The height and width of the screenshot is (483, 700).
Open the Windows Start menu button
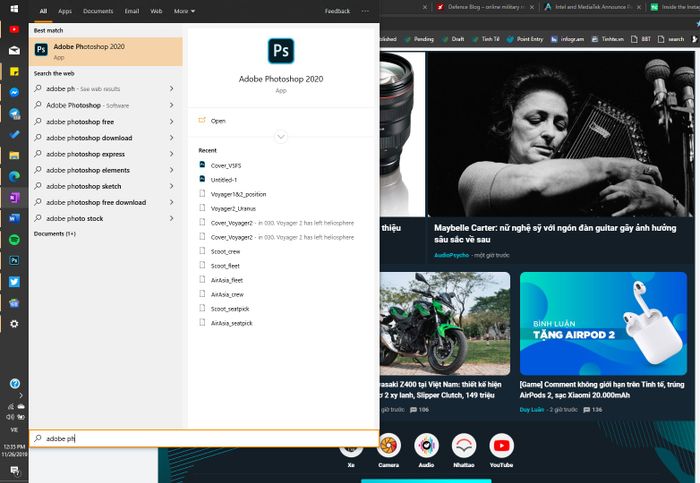point(14,8)
